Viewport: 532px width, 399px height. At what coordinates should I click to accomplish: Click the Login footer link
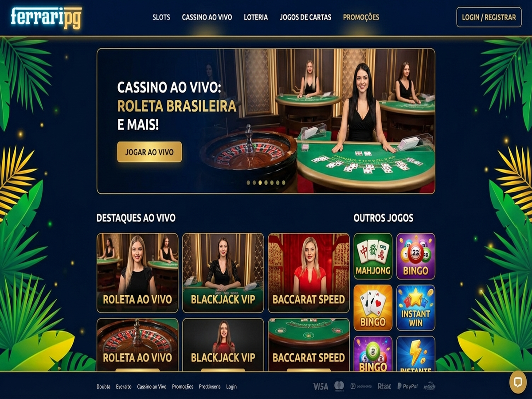click(x=231, y=387)
